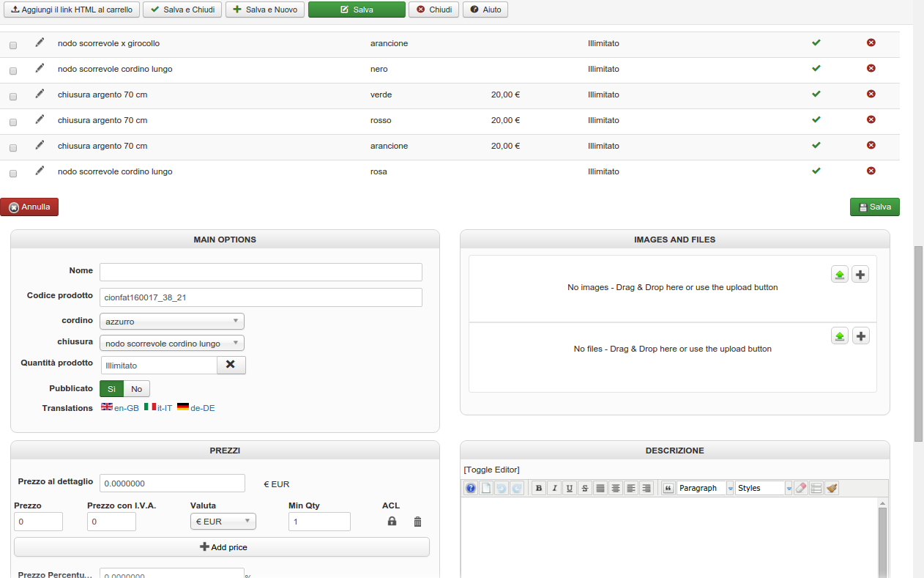Select checkbox for chiusura argento verde row
This screenshot has width=924, height=578.
click(x=13, y=97)
